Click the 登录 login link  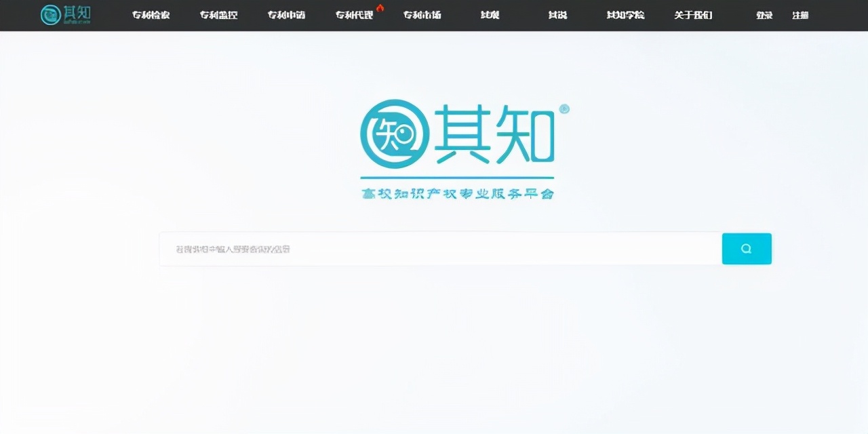764,15
